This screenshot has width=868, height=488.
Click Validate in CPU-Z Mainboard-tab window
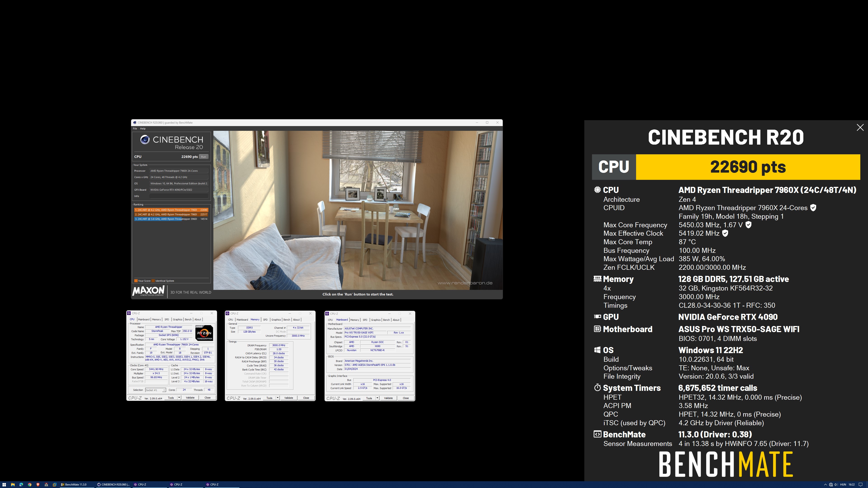(388, 398)
